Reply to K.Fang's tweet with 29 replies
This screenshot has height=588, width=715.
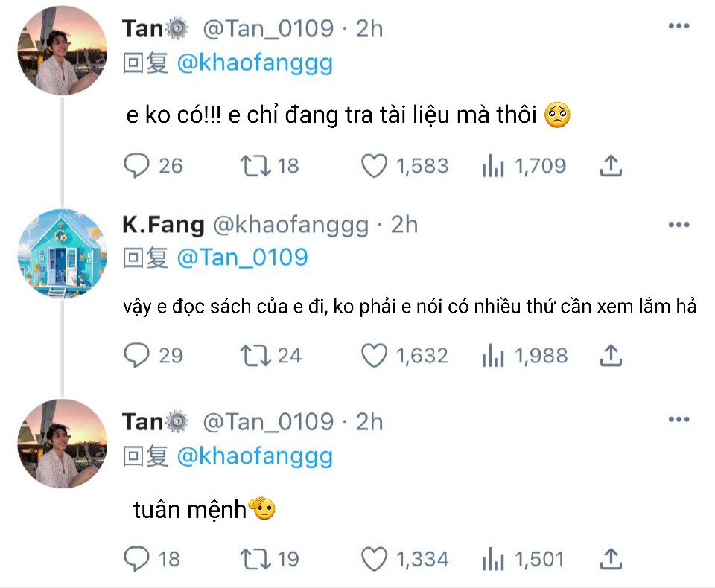click(136, 357)
